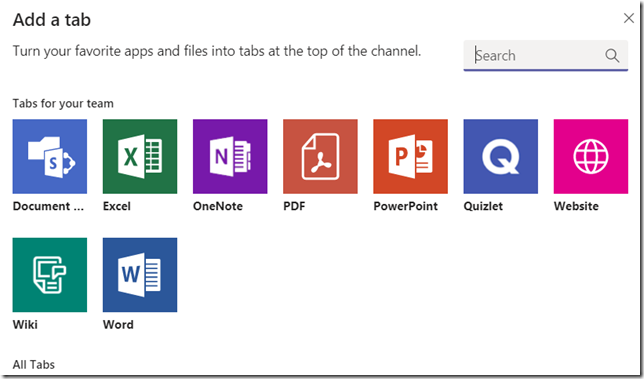Click the "Wiki" label text
This screenshot has height=379, width=644.
tap(25, 324)
